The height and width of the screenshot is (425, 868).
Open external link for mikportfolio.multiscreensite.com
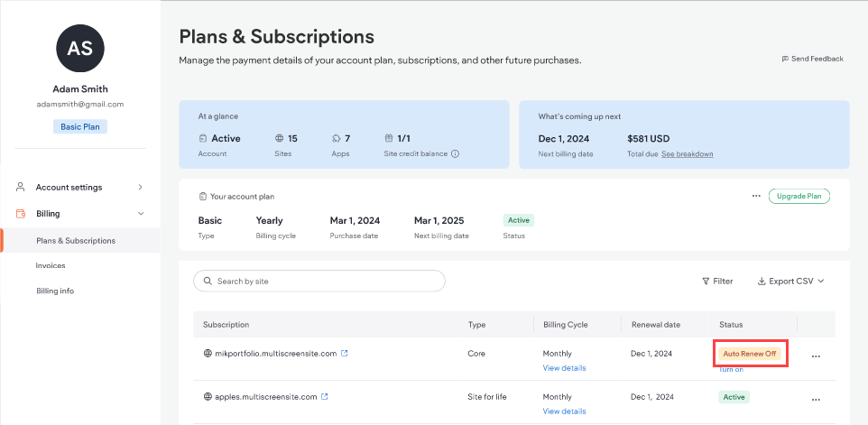pos(345,353)
